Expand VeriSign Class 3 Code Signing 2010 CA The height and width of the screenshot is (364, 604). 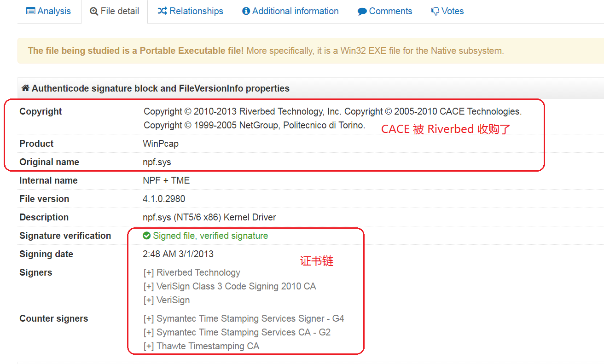148,286
